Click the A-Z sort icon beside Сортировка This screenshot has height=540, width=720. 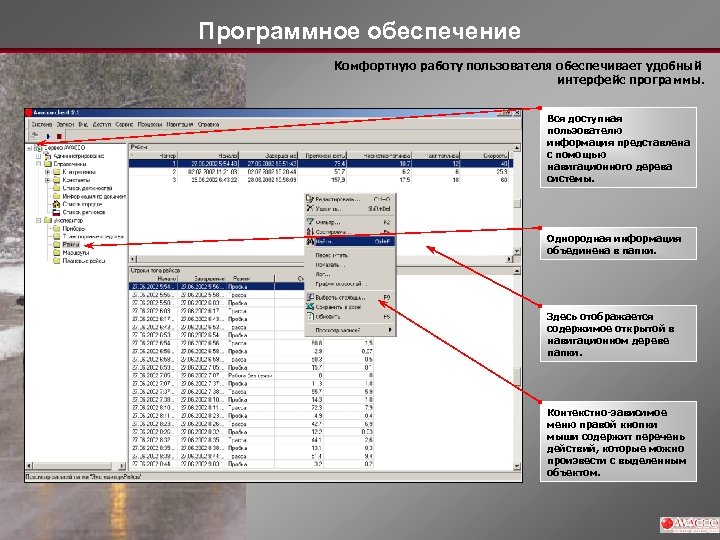pos(310,232)
